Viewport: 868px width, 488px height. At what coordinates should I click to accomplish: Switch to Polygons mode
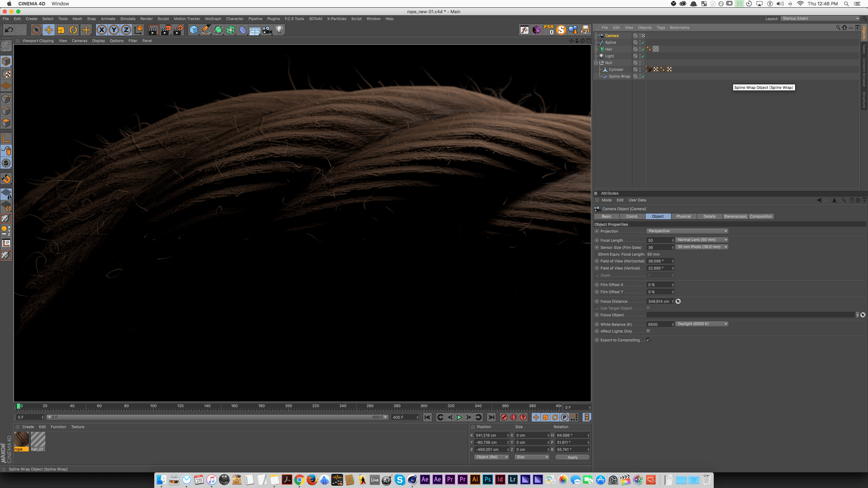pyautogui.click(x=6, y=123)
